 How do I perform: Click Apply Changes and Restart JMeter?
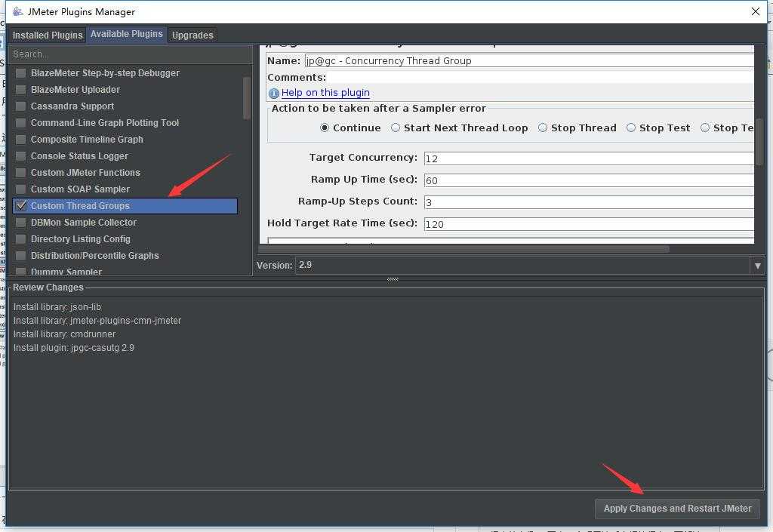[x=677, y=509]
